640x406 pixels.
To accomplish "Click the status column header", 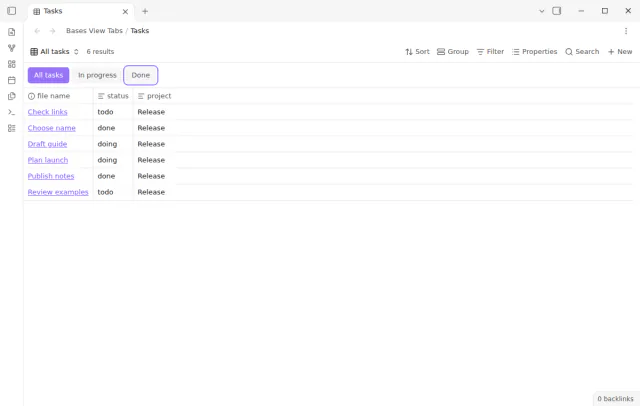I will point(113,96).
